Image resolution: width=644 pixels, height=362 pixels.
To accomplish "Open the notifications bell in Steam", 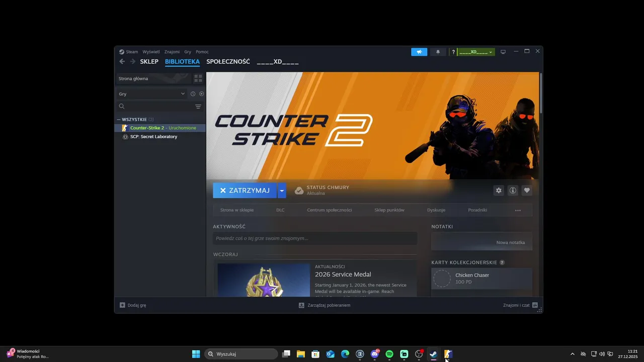I will click(x=438, y=52).
